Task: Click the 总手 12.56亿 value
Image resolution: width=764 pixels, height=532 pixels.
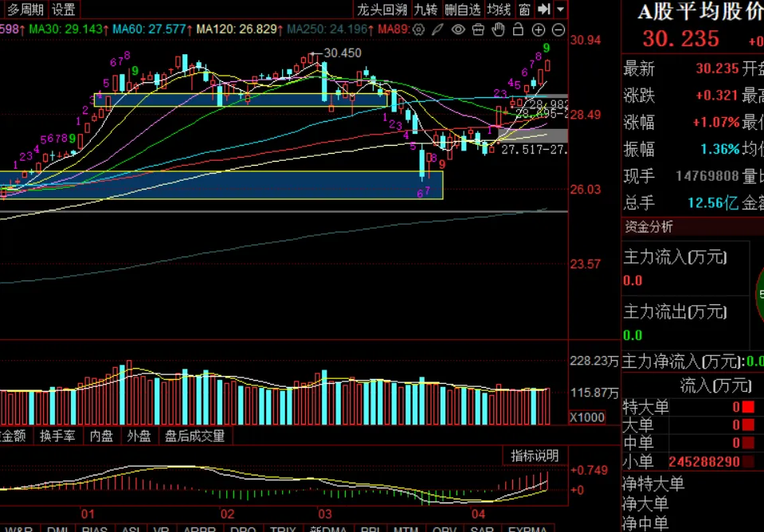Action: [713, 202]
